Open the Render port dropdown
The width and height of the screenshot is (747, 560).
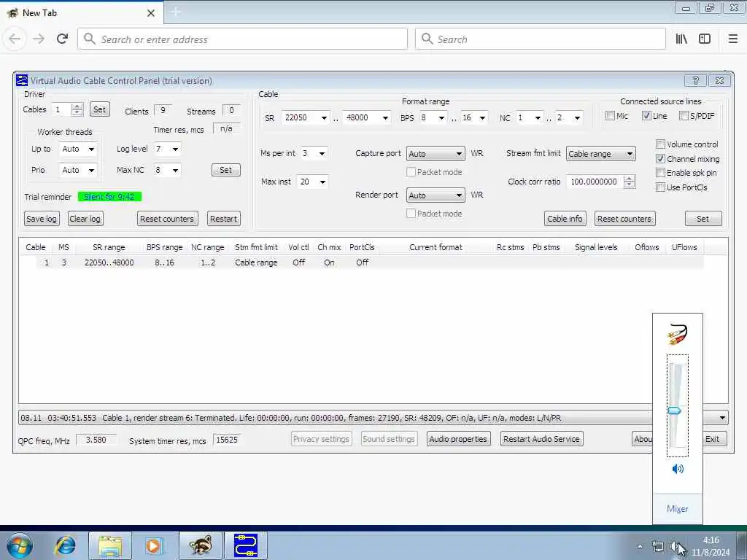(x=436, y=195)
